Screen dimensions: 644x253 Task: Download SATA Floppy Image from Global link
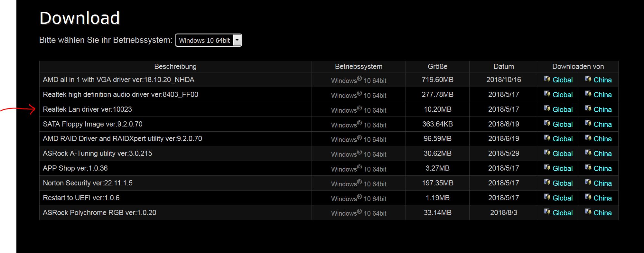coord(563,125)
